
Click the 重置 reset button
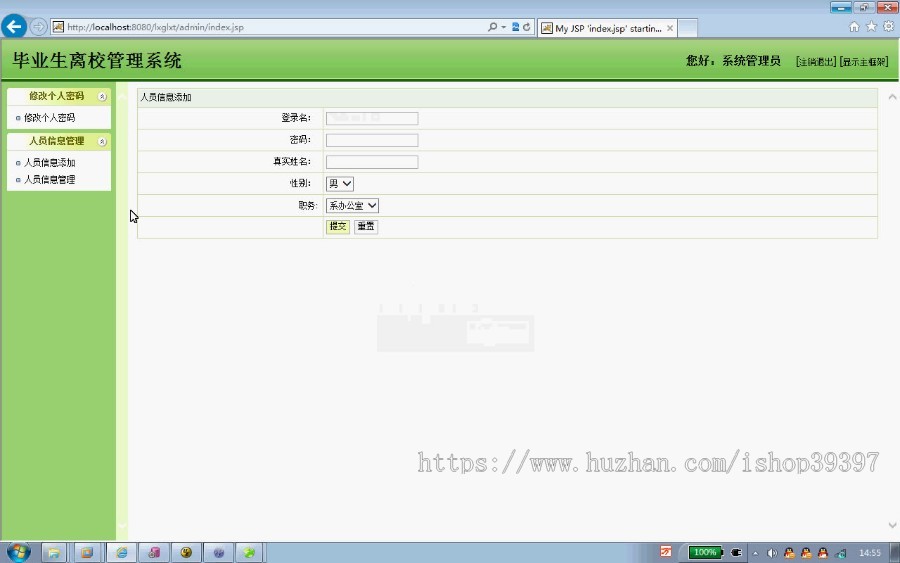click(366, 227)
